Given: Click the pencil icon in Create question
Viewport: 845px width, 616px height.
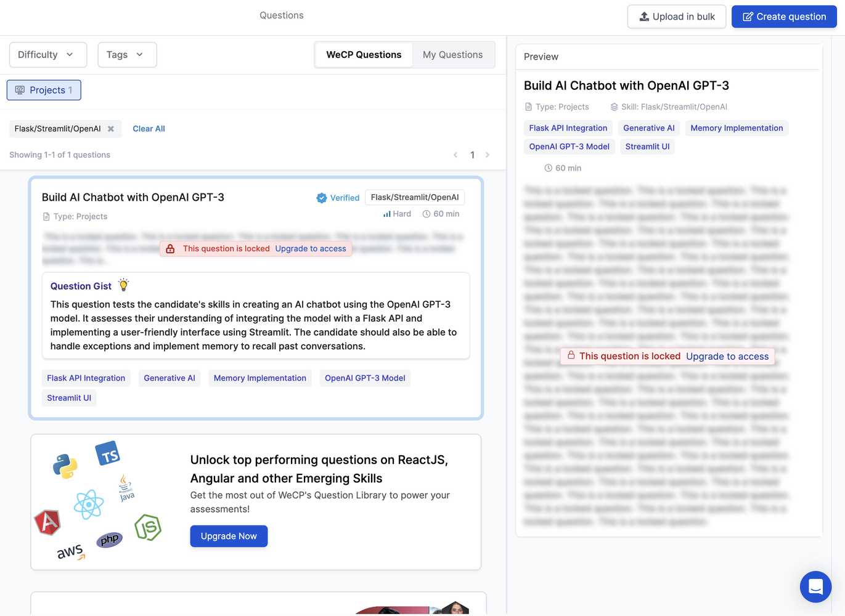Looking at the screenshot, I should (748, 17).
